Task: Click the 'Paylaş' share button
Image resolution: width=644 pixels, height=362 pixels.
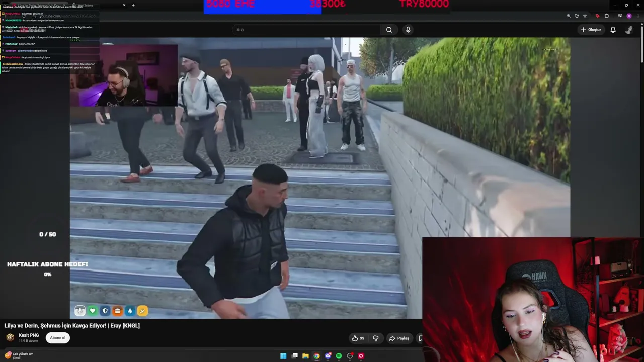Action: click(x=399, y=338)
